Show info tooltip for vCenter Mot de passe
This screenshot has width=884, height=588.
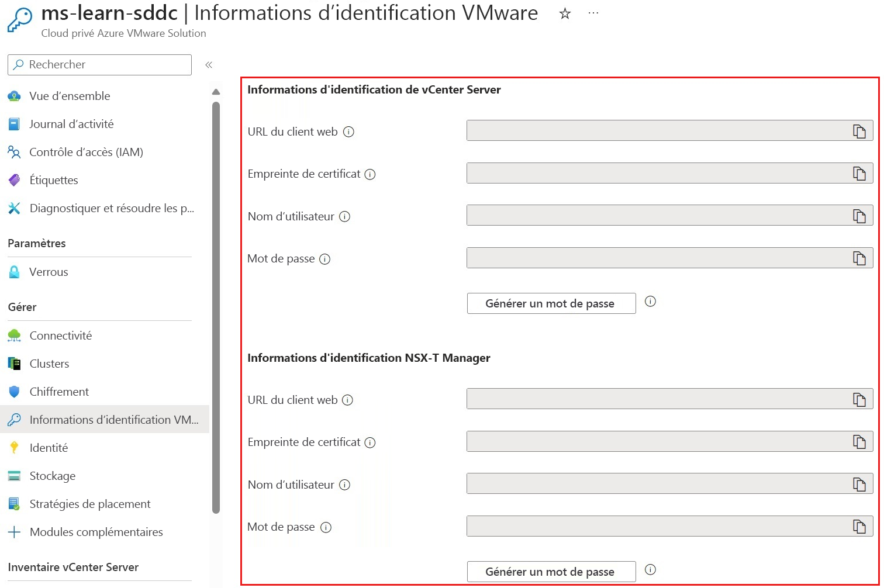(x=325, y=259)
